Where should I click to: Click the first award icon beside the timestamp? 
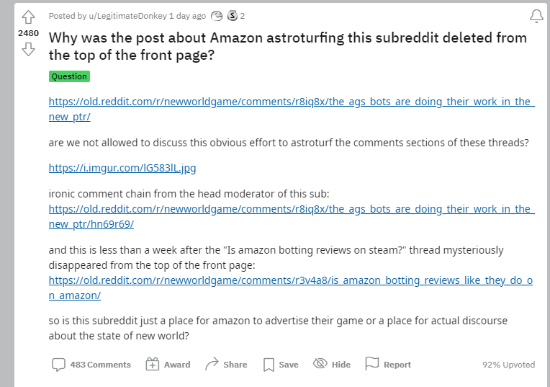tap(216, 16)
